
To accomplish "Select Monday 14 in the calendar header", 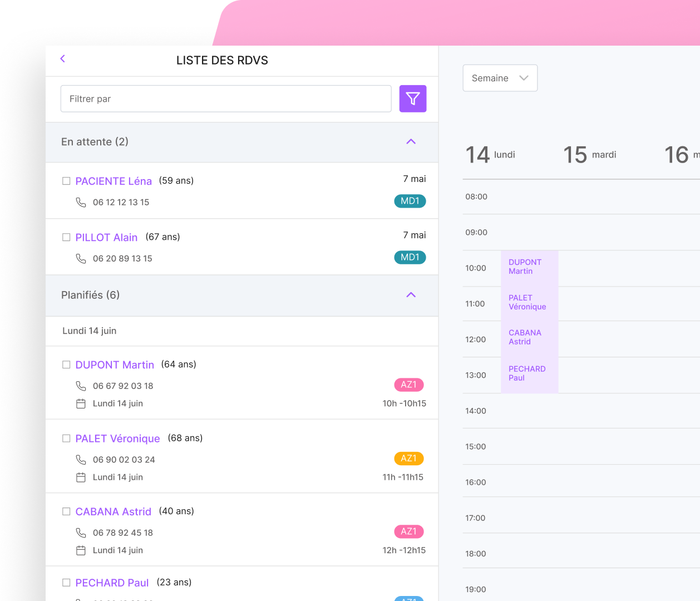I will (x=490, y=154).
